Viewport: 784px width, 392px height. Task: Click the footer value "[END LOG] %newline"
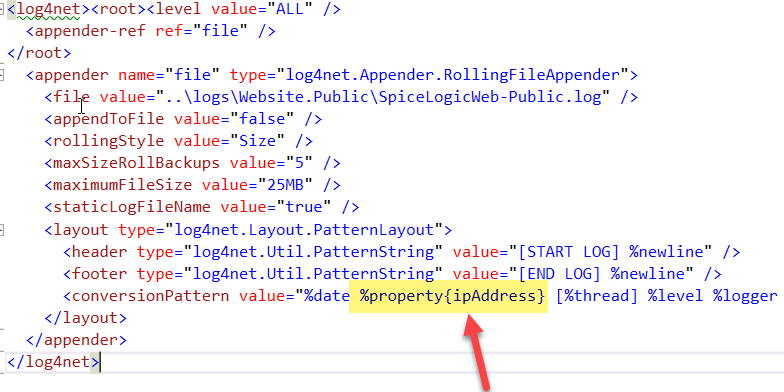pyautogui.click(x=602, y=274)
